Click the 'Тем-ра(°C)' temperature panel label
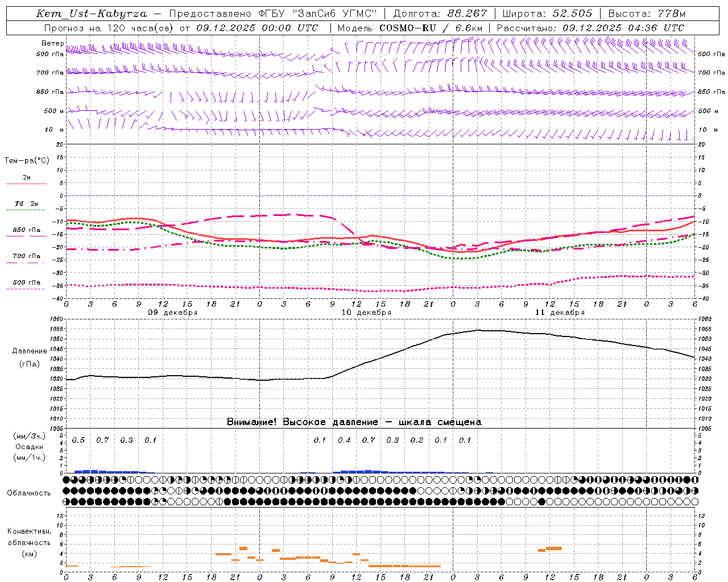 click(27, 161)
